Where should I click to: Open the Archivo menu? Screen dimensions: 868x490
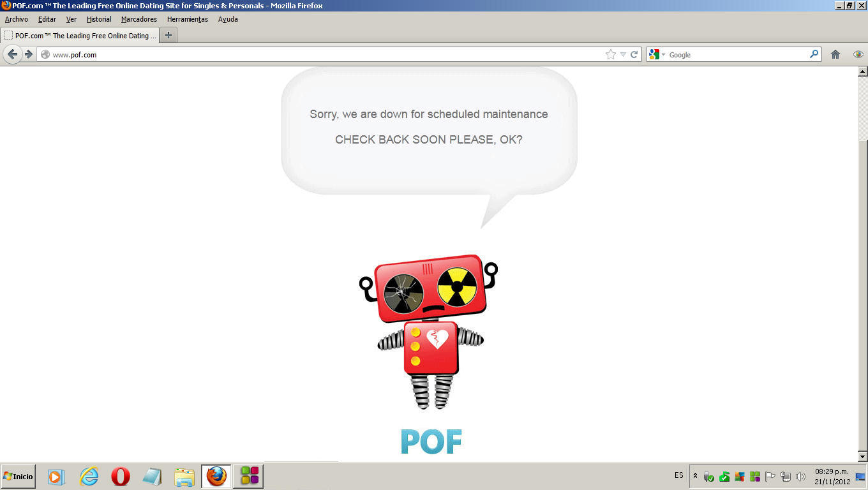click(17, 19)
